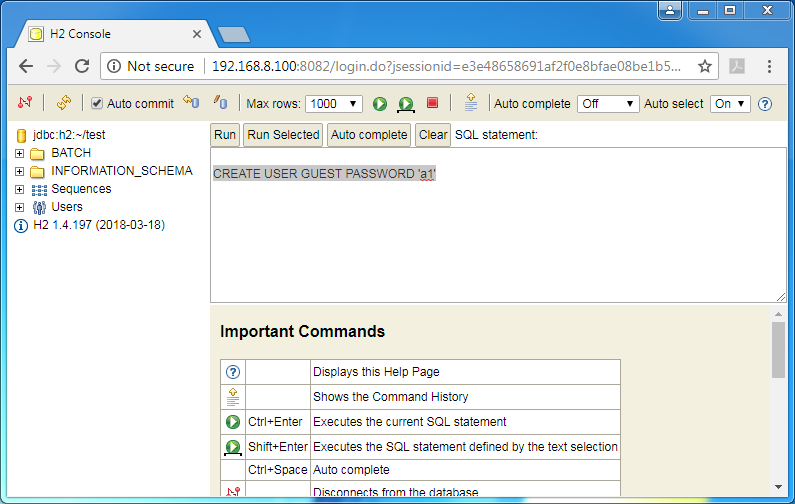Click the browser Forward arrow
Screen dimensions: 795x504
tap(54, 66)
